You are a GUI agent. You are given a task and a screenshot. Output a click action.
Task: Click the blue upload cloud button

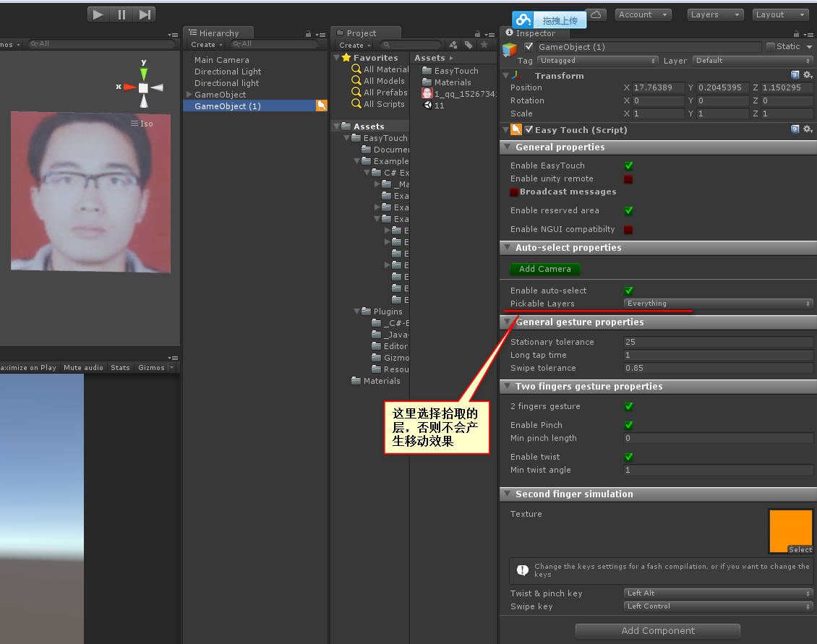[549, 20]
